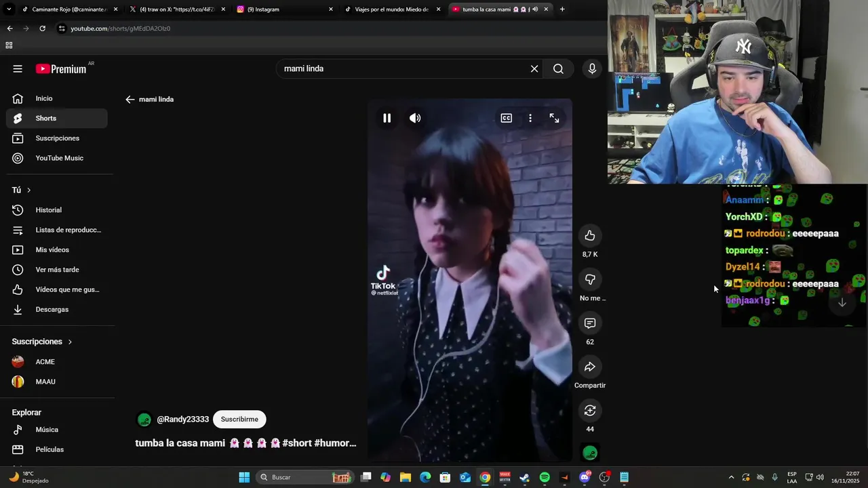Open the comments panel showing 62

coord(590,323)
